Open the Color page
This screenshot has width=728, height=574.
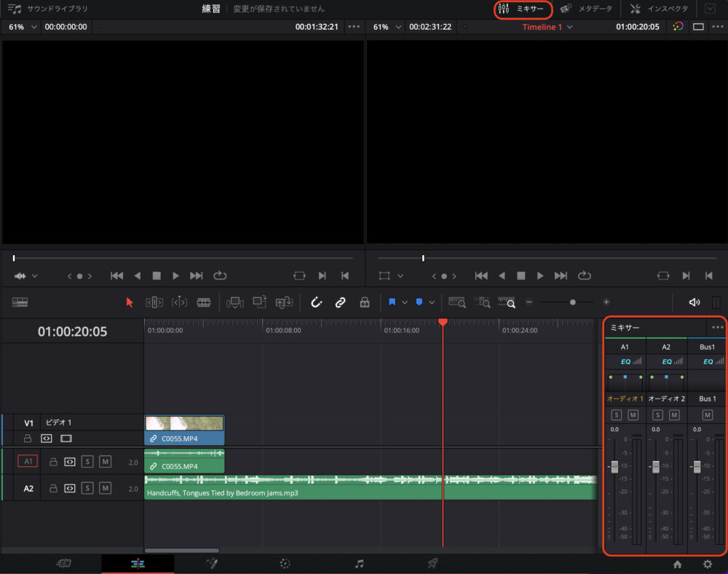[x=284, y=563]
